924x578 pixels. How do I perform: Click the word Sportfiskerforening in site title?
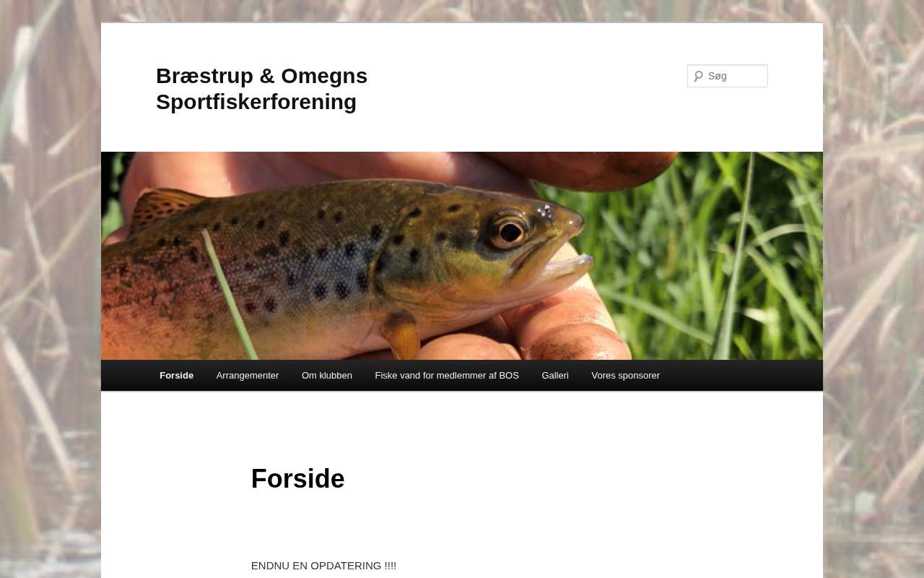tap(256, 102)
